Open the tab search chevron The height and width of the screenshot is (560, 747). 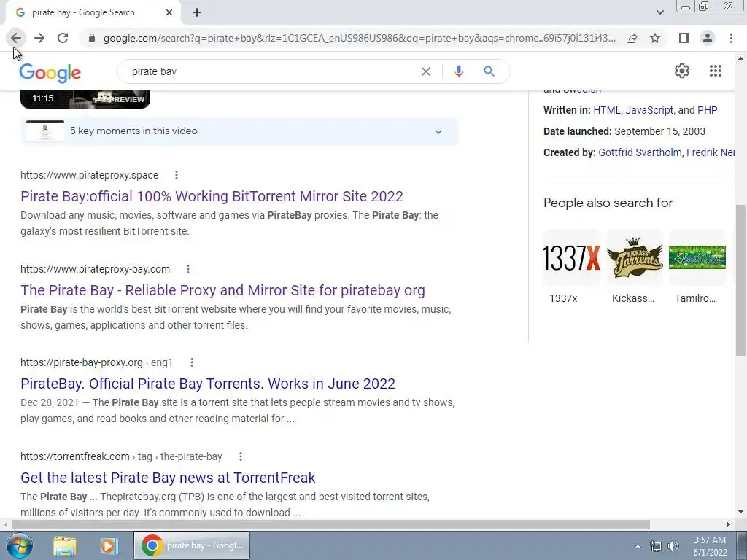point(659,12)
